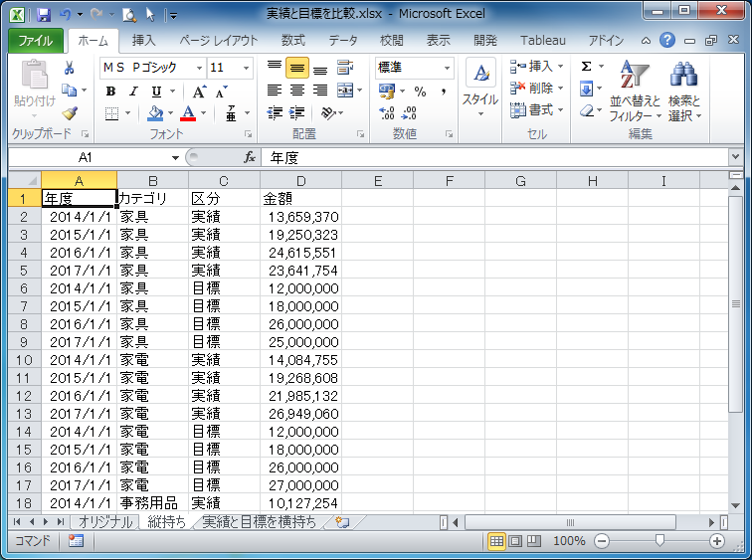752x560 pixels.
Task: Click the insert function fx icon
Action: (250, 157)
